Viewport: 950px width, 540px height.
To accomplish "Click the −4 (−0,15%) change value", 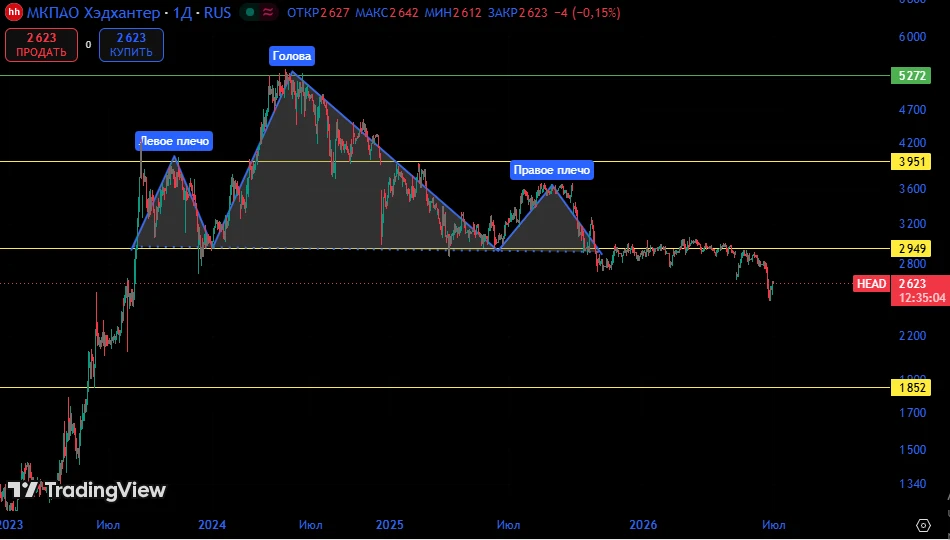I will (586, 13).
